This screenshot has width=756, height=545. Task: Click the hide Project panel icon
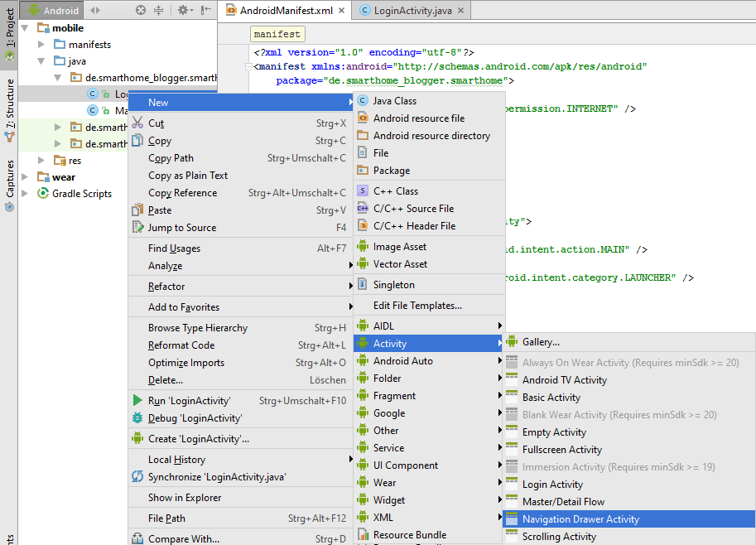(206, 10)
